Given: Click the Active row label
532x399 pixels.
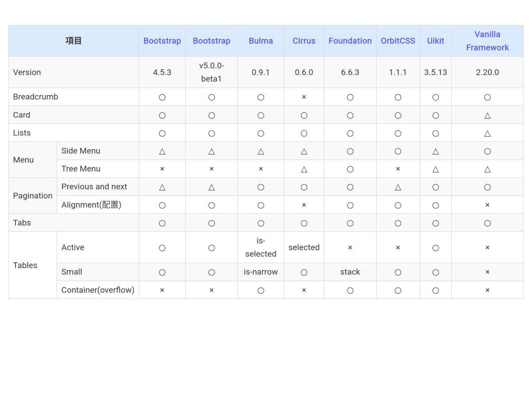Looking at the screenshot, I should 73,247.
